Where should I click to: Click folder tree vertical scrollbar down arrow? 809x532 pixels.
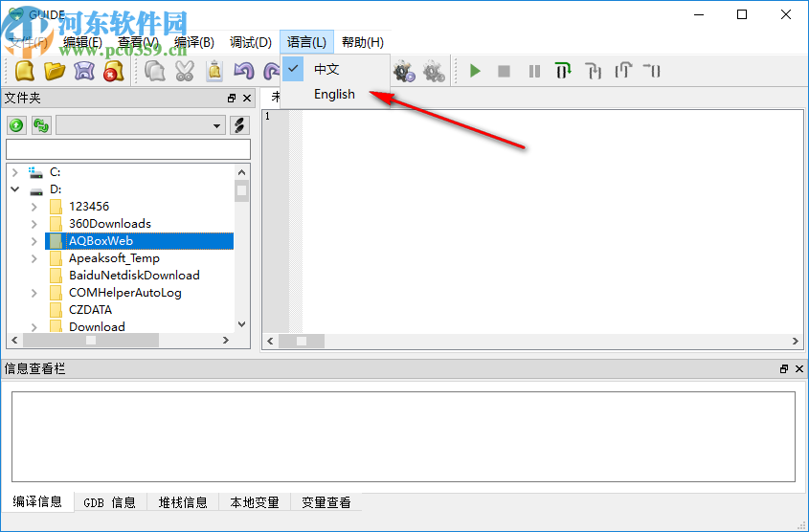point(241,324)
